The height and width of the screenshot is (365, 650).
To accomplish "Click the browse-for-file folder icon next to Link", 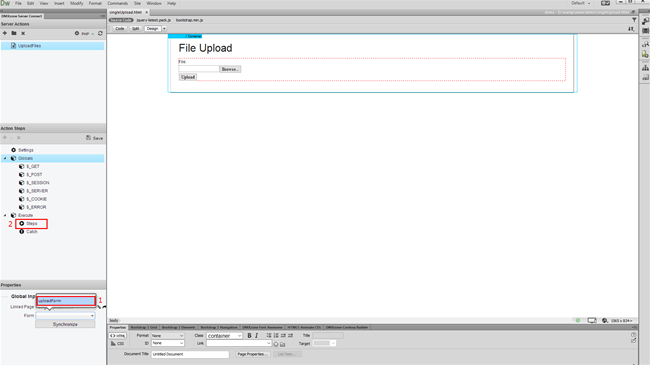I will [x=283, y=344].
